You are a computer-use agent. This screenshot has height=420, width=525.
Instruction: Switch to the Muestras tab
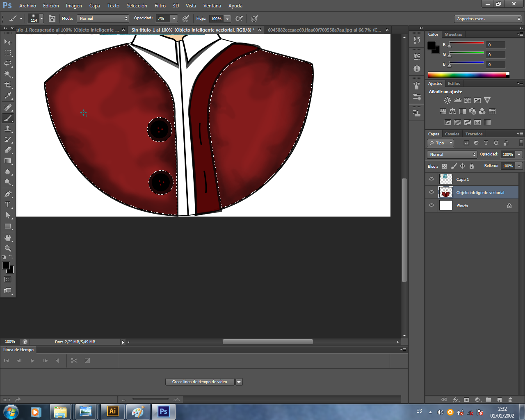coord(453,34)
